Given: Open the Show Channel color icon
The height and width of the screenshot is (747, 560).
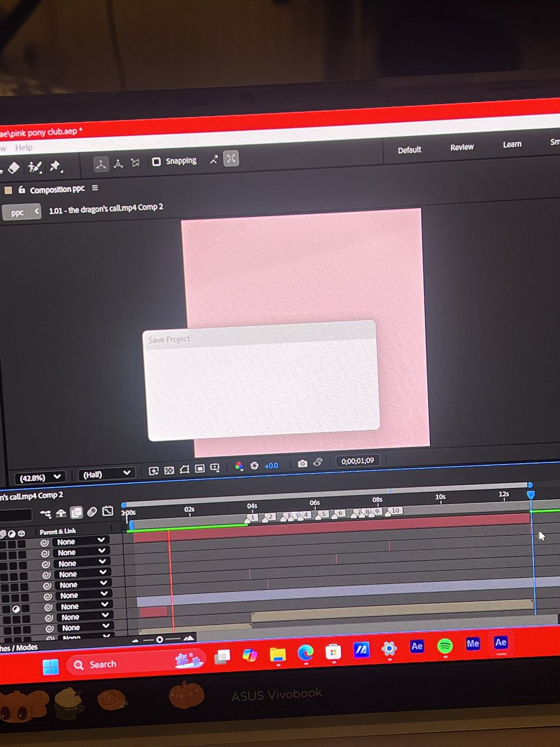Looking at the screenshot, I should [239, 466].
